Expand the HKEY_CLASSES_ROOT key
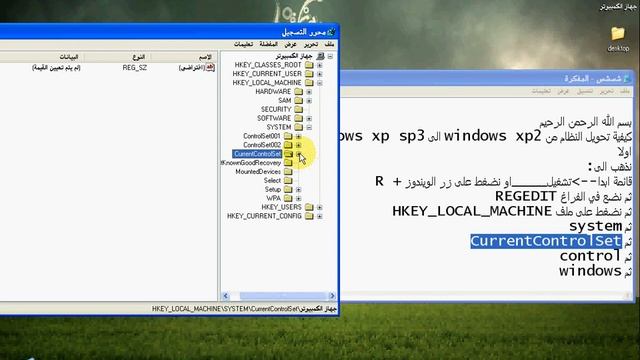Viewport: 640px width, 360px height. 320,65
